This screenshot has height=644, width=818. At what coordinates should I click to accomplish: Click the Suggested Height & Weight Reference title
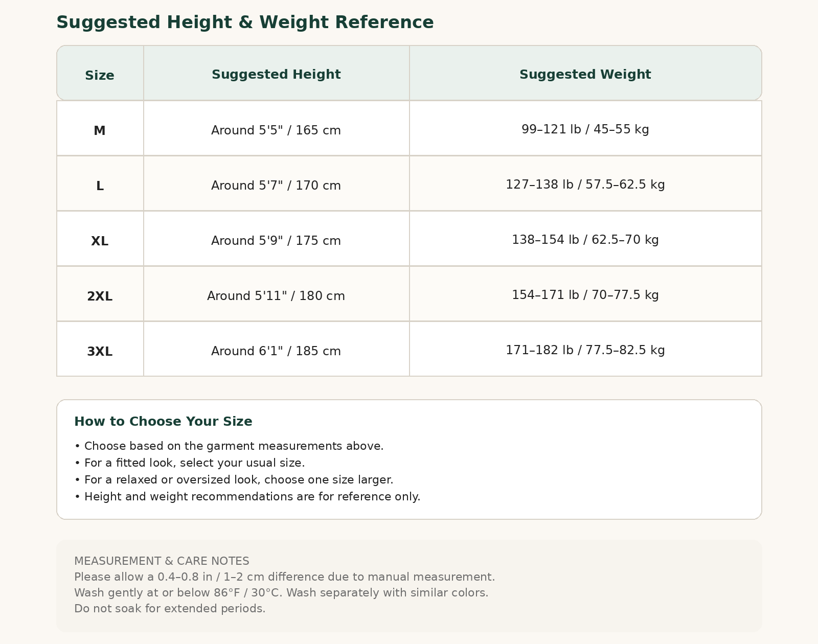tap(245, 22)
